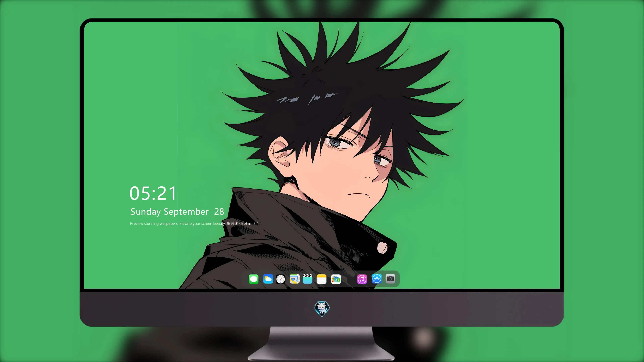Launch the Videos clapperboard app
This screenshot has height=362, width=644.
[x=308, y=279]
